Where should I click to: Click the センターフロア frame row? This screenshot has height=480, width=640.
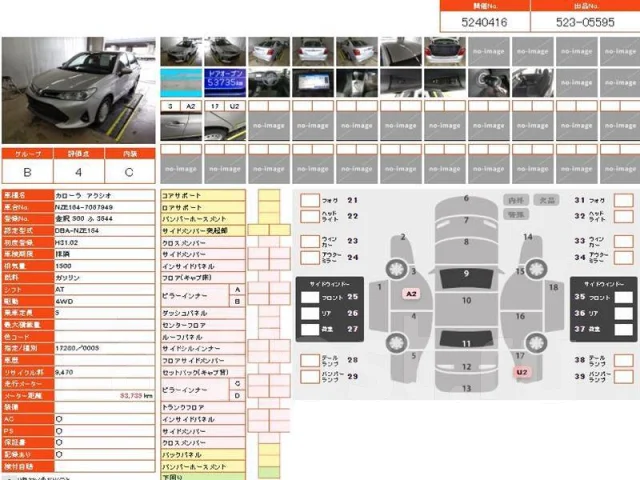click(x=203, y=325)
